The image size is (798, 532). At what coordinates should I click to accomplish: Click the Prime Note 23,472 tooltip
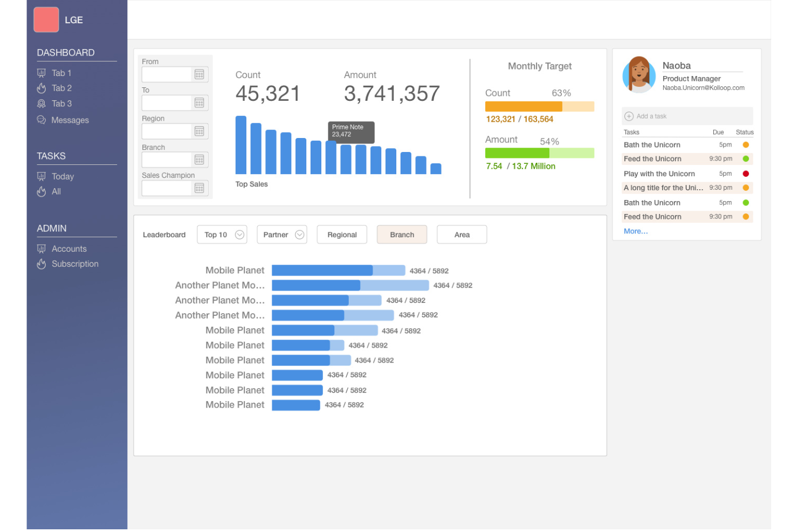(x=351, y=132)
